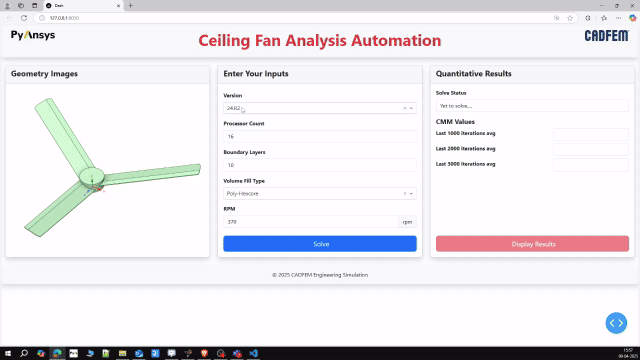Open the tab actions menu icon
Screen dimensions: 640x360
coord(35,6)
